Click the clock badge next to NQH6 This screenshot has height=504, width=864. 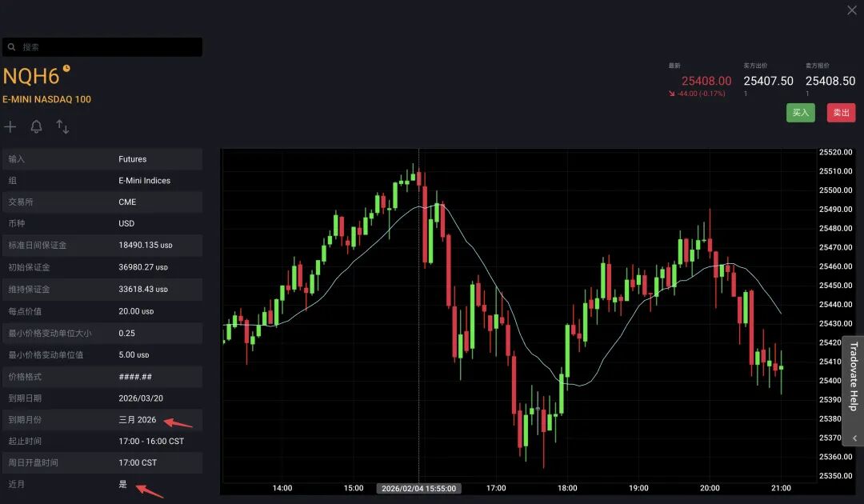coord(66,68)
